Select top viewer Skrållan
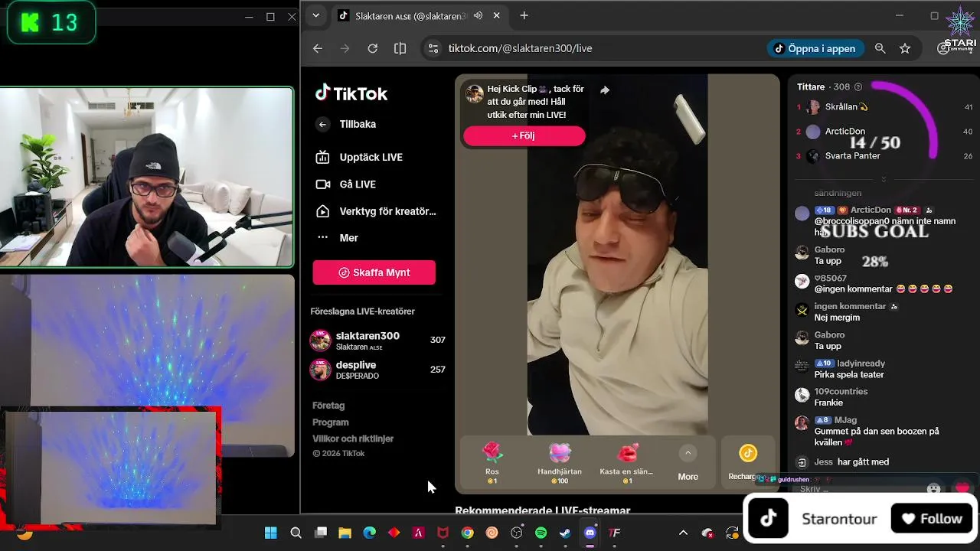Image resolution: width=980 pixels, height=551 pixels. (846, 107)
